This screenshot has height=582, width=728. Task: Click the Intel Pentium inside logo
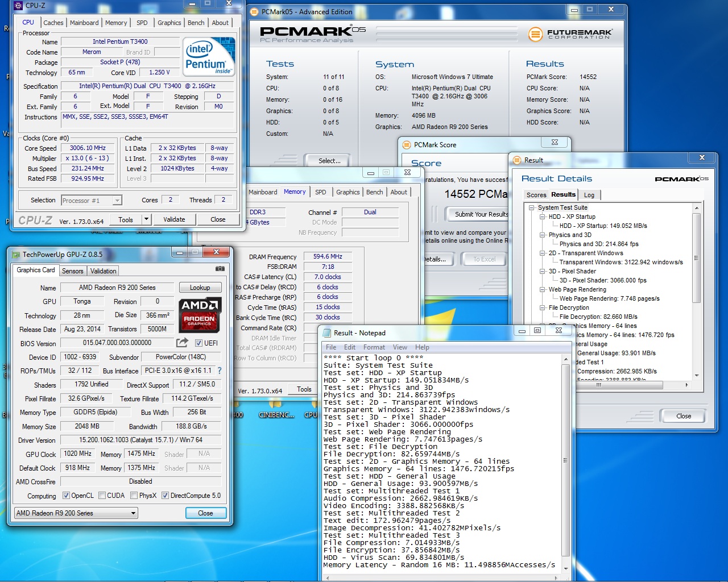[209, 56]
